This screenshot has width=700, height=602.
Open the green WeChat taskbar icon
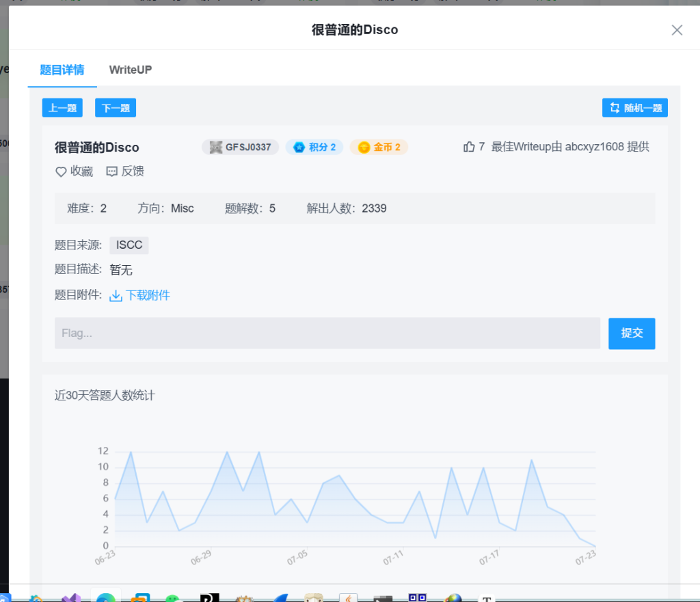tap(174, 598)
